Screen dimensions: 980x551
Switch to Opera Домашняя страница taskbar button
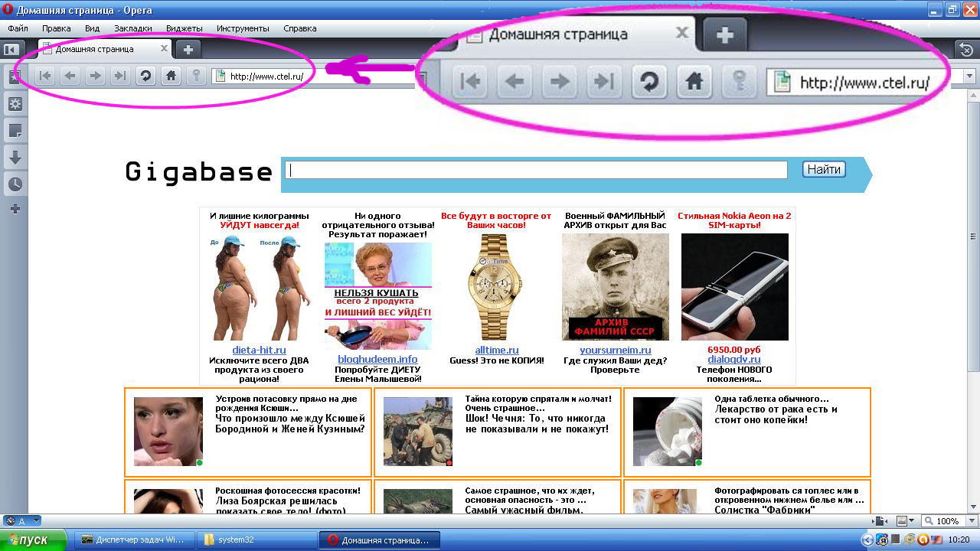coord(379,540)
